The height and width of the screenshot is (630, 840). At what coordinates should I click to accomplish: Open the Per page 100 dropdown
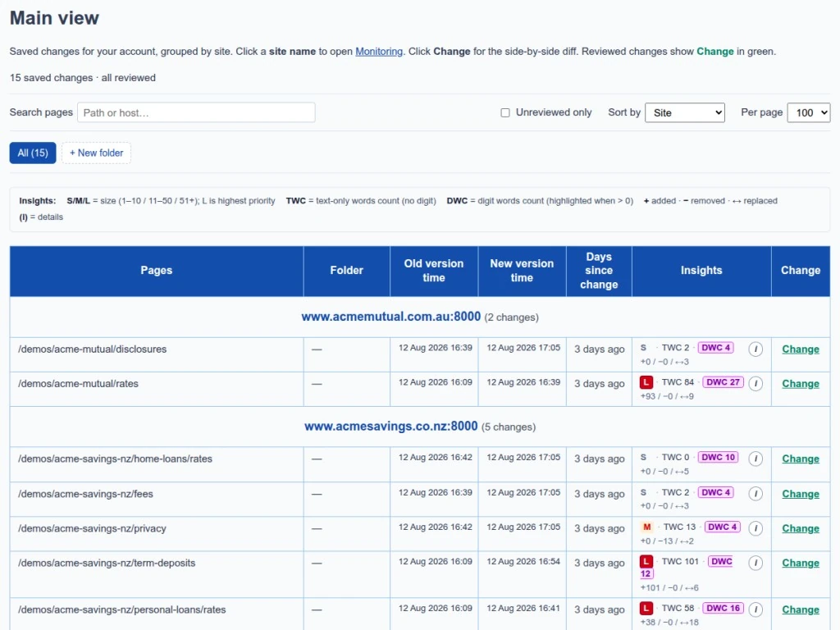point(808,112)
